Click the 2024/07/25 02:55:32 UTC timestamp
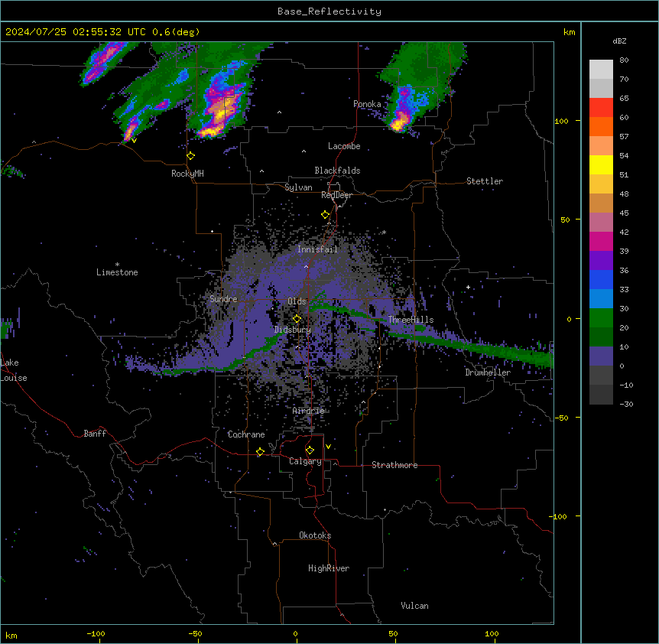659x644 pixels. click(x=76, y=32)
